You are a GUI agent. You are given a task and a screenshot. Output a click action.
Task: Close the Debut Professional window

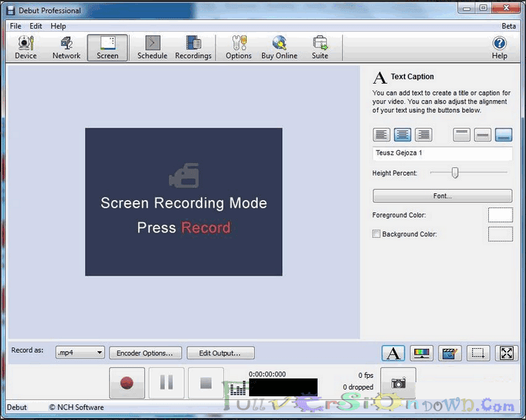(506, 7)
